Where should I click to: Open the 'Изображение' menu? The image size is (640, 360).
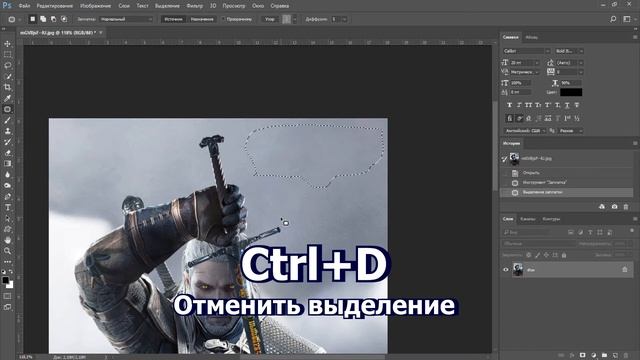coord(96,6)
